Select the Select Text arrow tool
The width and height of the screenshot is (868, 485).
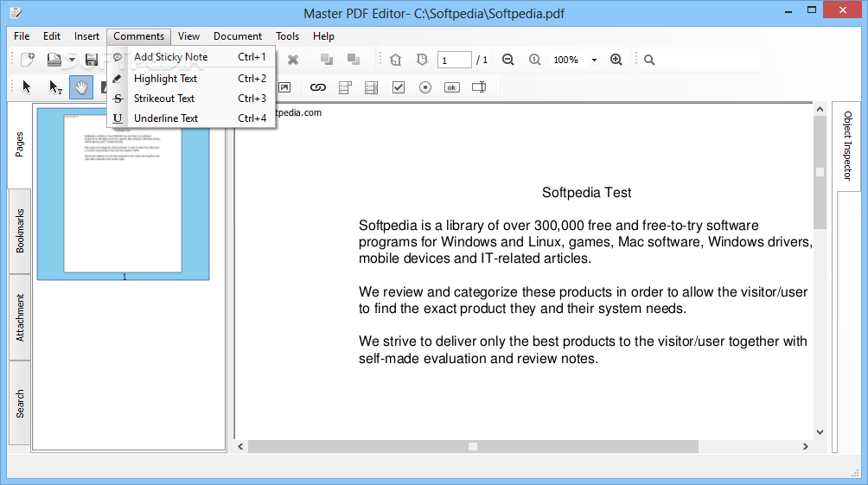[x=55, y=87]
